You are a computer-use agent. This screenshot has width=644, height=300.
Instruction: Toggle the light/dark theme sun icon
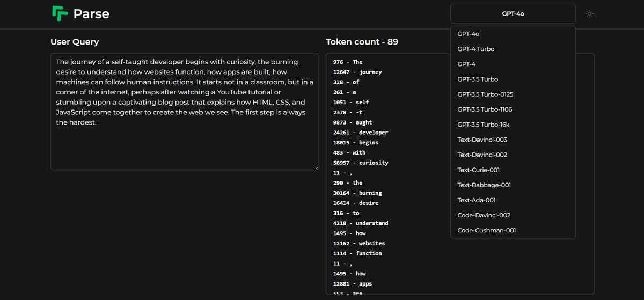590,14
